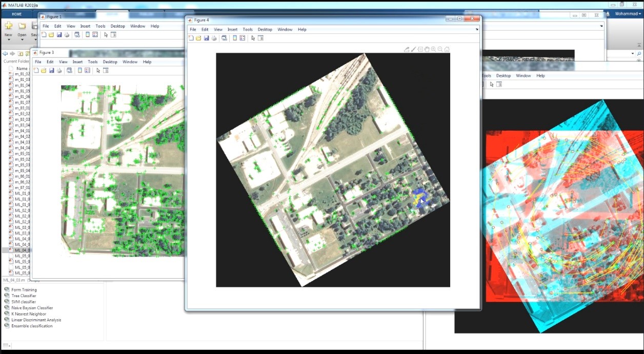Expand the New dropdown arrow in MATLAB
This screenshot has height=354, width=644.
8,39
